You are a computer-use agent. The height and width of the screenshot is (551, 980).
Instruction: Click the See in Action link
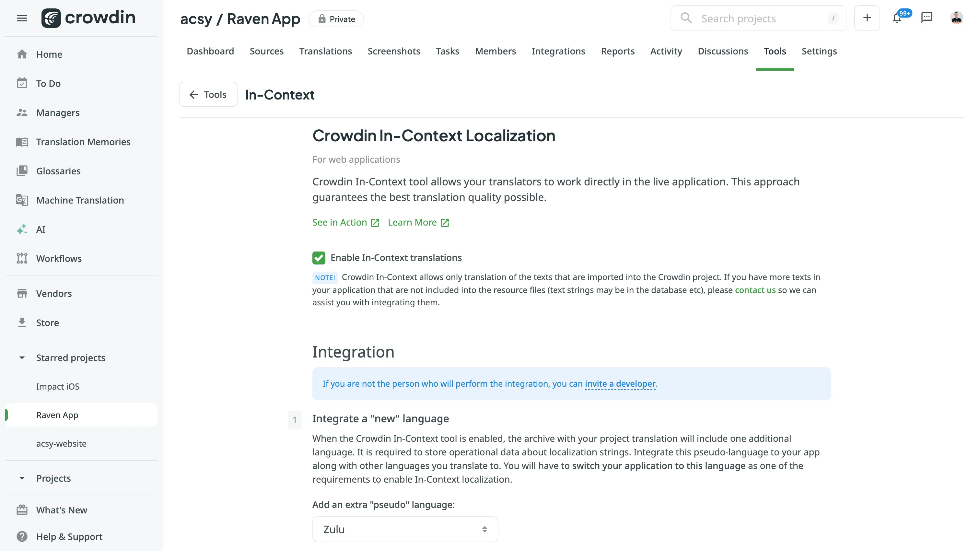pyautogui.click(x=340, y=222)
